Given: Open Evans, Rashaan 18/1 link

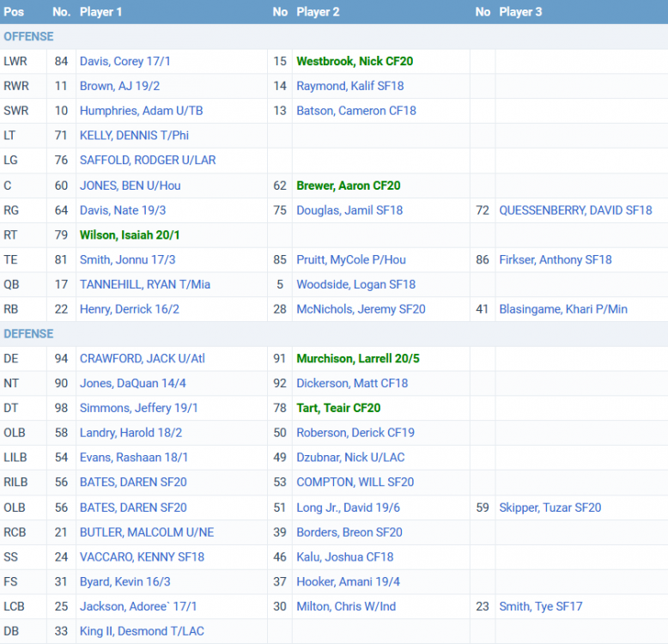Looking at the screenshot, I should (134, 458).
